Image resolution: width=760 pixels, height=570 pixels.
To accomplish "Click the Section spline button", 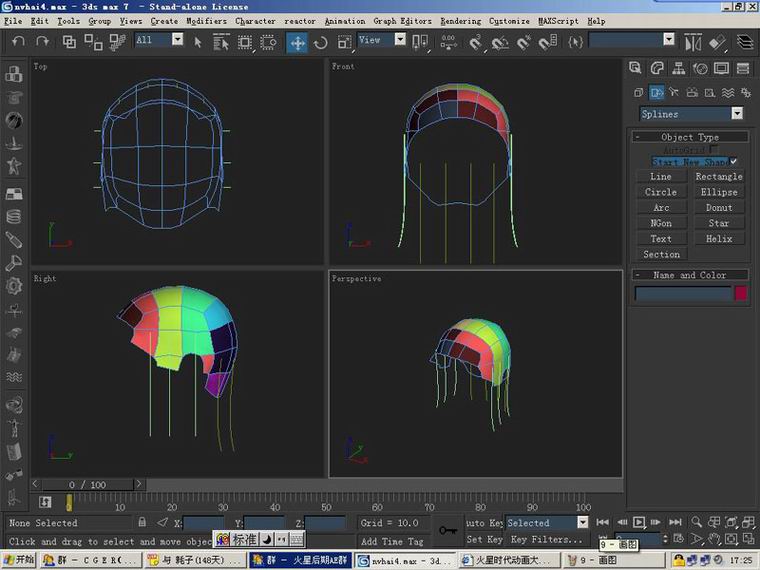I will coord(661,254).
